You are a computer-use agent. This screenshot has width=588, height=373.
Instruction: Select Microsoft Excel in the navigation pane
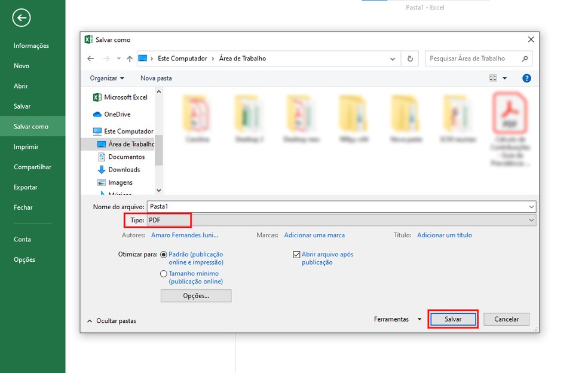pyautogui.click(x=126, y=97)
